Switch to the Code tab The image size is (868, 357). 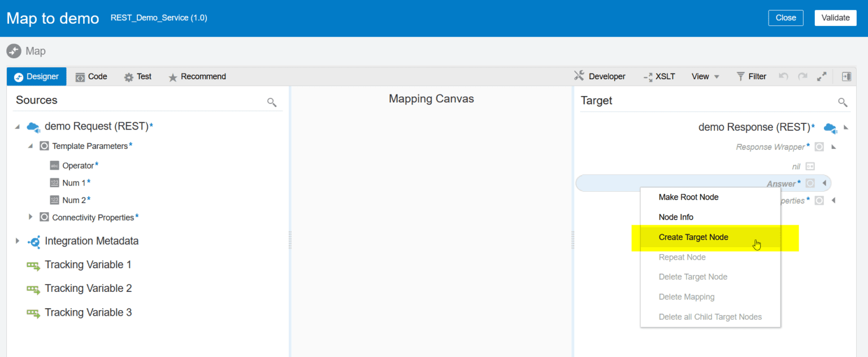tap(92, 76)
